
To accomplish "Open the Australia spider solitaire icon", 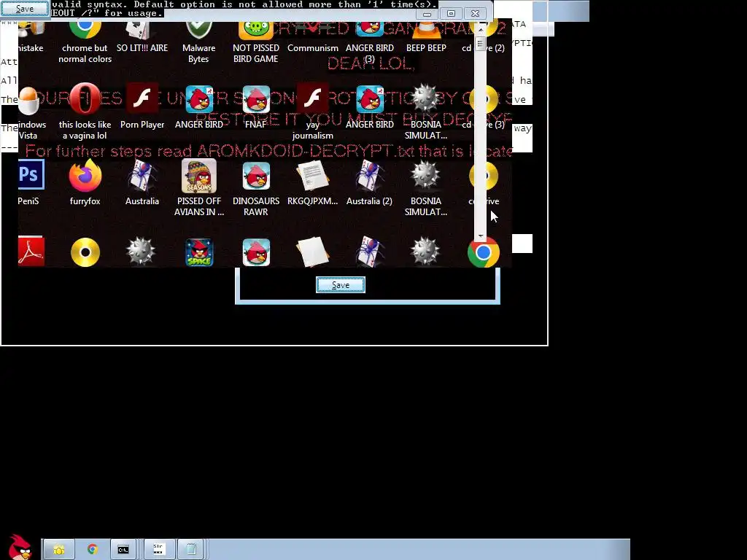I will click(142, 183).
